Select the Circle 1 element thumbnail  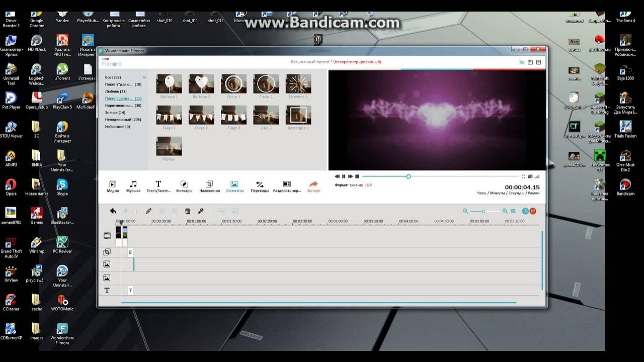pyautogui.click(x=233, y=84)
